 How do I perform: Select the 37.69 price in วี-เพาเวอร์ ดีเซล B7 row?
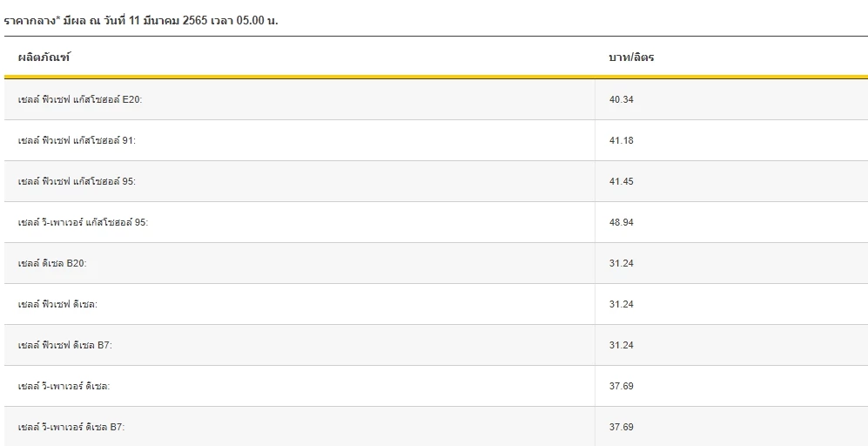pos(621,428)
